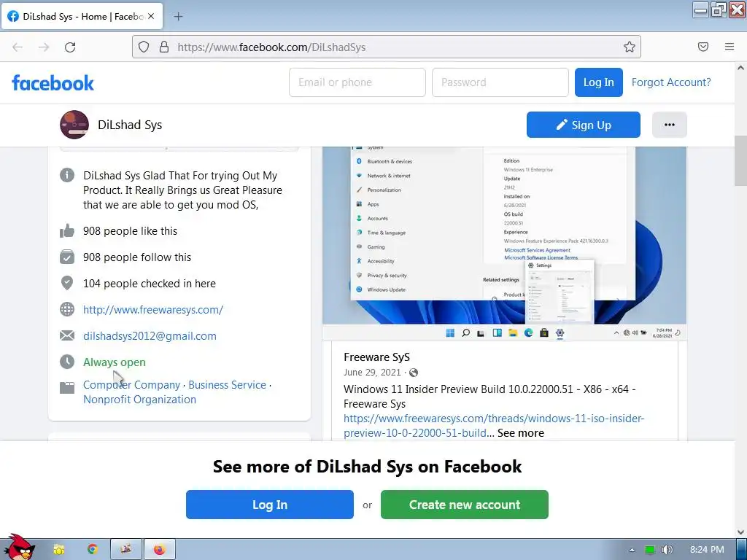Image resolution: width=747 pixels, height=560 pixels.
Task: Click the bottom banner Log In button
Action: click(x=270, y=505)
